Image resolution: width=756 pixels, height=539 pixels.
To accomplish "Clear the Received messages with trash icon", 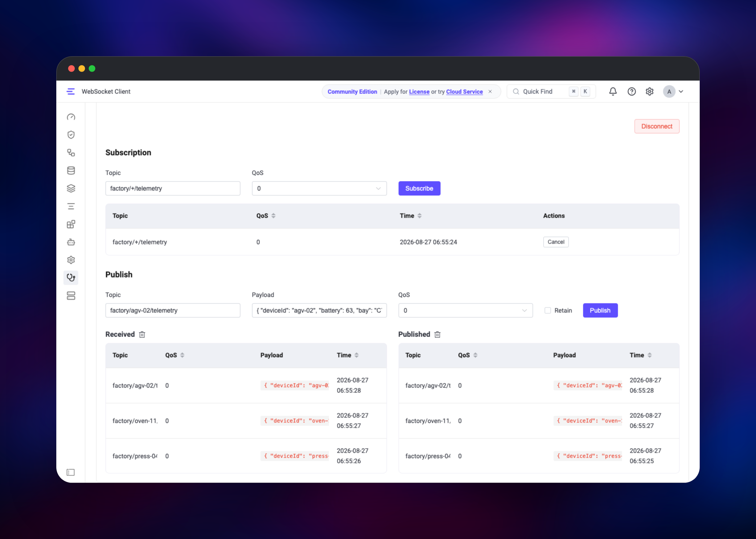I will point(142,335).
